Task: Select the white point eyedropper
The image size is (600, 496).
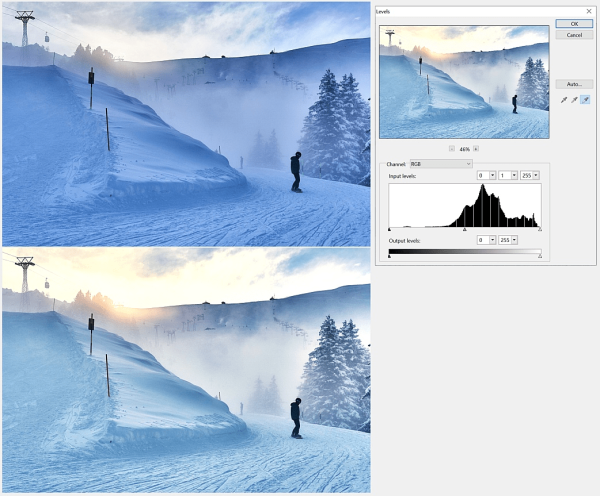Action: tap(586, 100)
